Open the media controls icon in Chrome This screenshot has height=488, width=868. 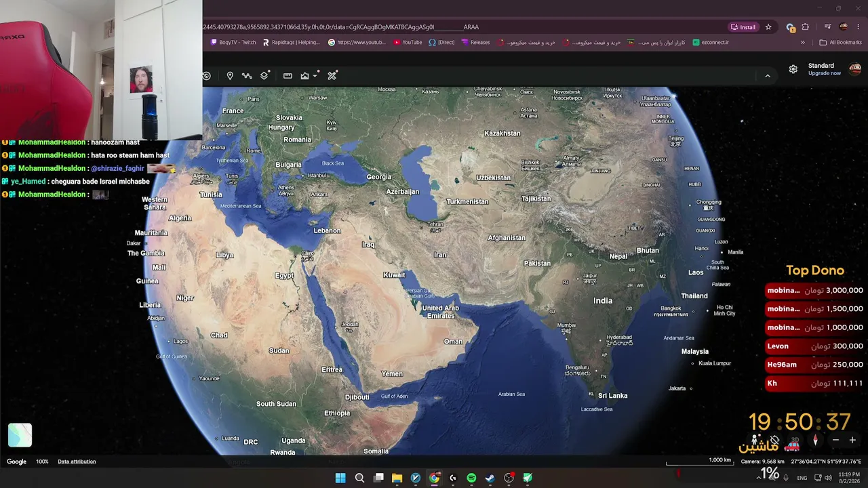pyautogui.click(x=827, y=27)
